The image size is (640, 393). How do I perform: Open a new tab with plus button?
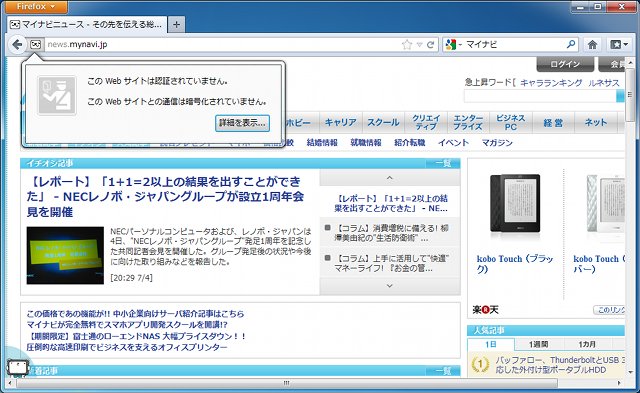point(176,24)
